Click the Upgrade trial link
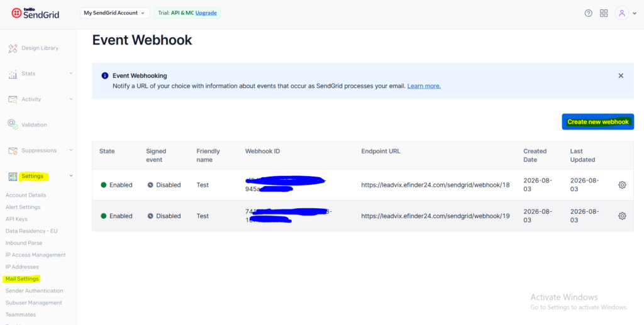The width and height of the screenshot is (644, 325). pyautogui.click(x=206, y=13)
